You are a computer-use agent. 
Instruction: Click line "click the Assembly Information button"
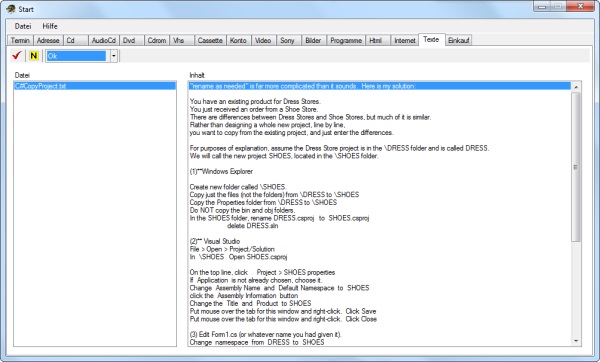[x=243, y=295]
